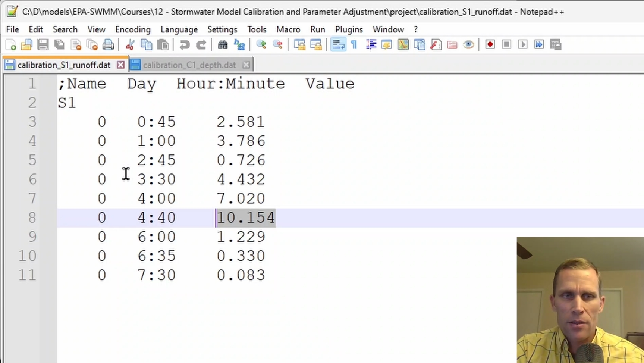Click line number 11 in the margin
The image size is (644, 363).
(27, 275)
